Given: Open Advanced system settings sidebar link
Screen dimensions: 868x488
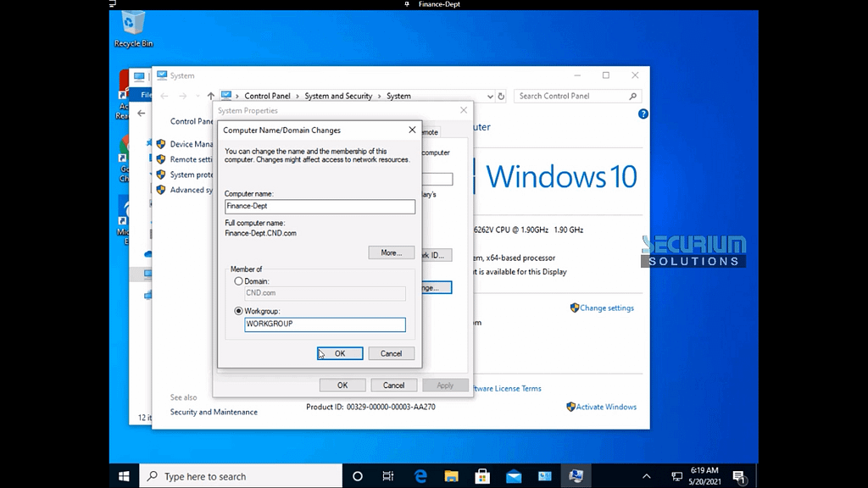Looking at the screenshot, I should (x=191, y=190).
